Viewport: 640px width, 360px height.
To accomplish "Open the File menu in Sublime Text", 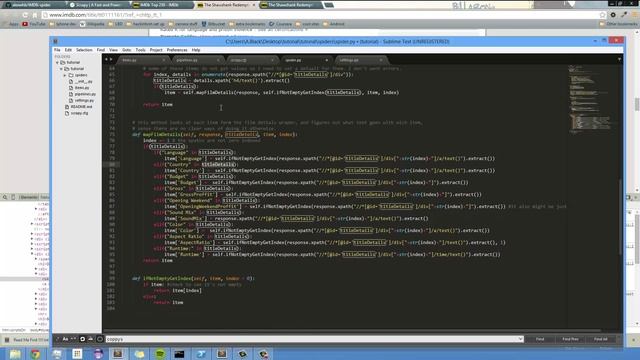I will coord(57,50).
